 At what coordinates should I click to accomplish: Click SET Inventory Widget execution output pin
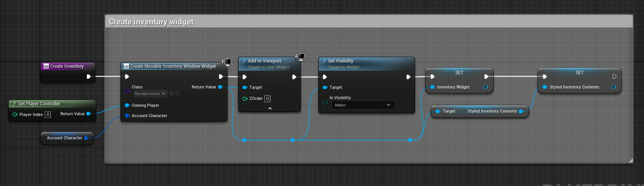click(x=486, y=77)
